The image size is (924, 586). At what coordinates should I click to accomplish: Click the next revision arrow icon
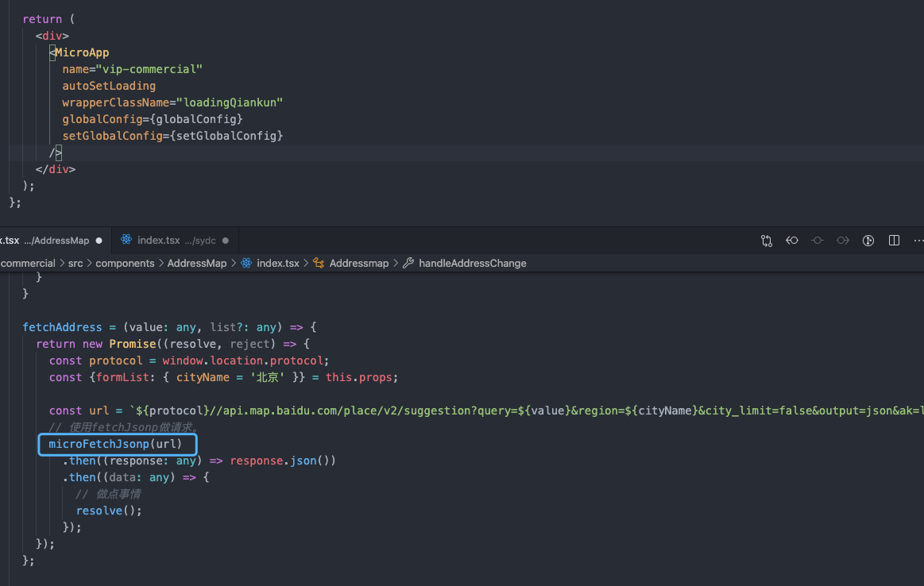coord(843,241)
